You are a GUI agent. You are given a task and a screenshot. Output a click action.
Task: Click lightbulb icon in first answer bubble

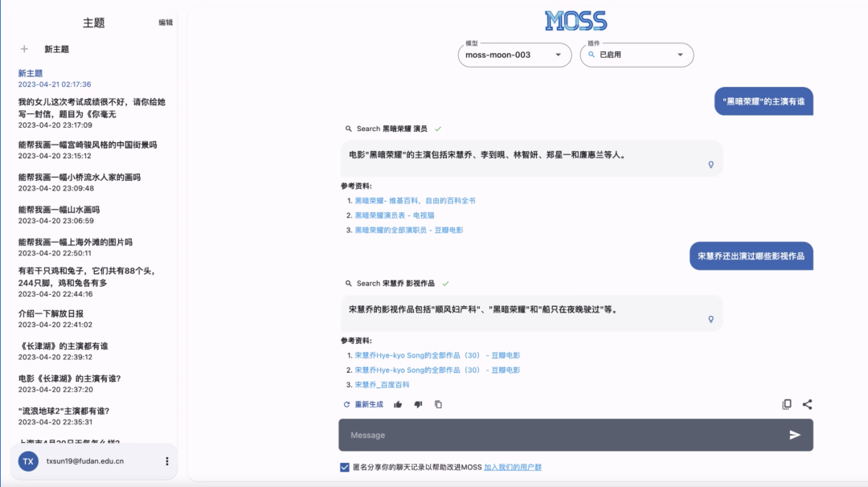[710, 165]
